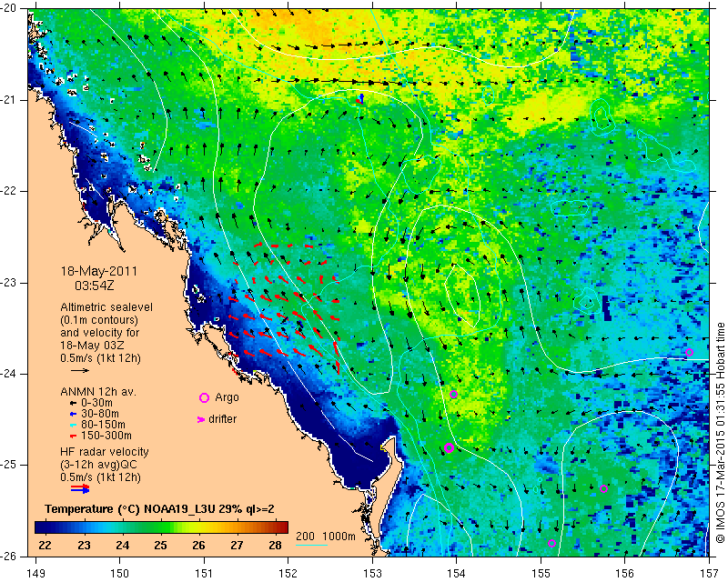The width and height of the screenshot is (728, 582).
Task: Click the cyan 80-150m ANMN legend arrow
Action: point(73,425)
